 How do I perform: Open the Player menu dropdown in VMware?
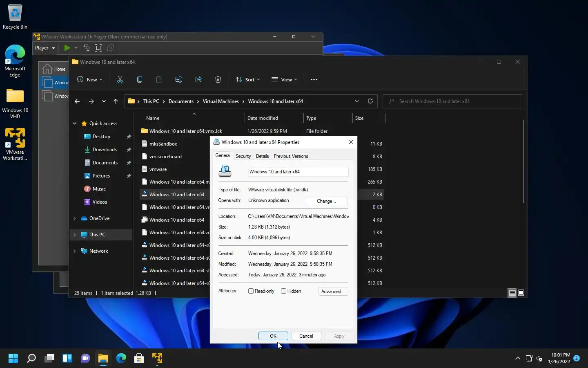(45, 48)
